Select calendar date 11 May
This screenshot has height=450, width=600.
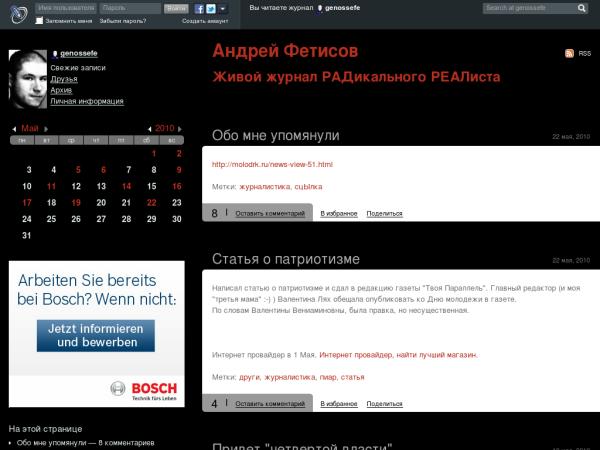(51, 186)
